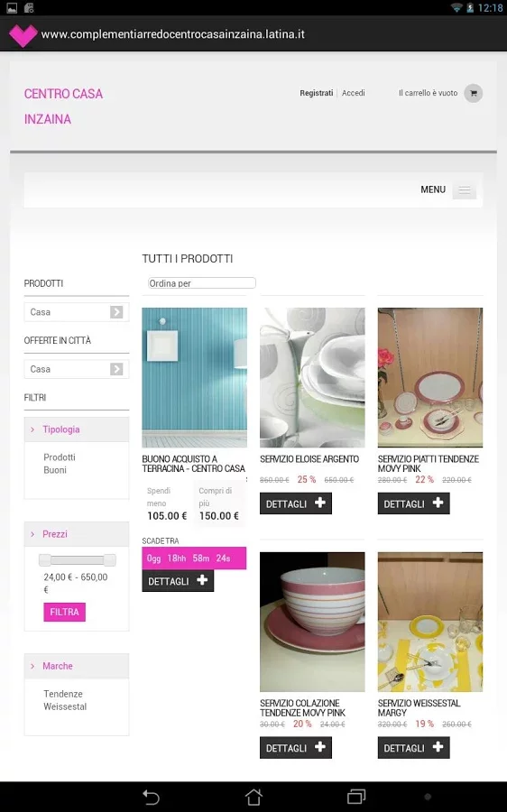This screenshot has width=507, height=812.
Task: Click the Accedi link
Action: (354, 93)
